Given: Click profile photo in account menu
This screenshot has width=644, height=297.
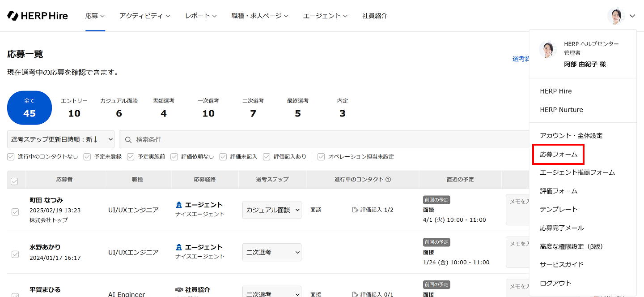Looking at the screenshot, I should coord(548,49).
